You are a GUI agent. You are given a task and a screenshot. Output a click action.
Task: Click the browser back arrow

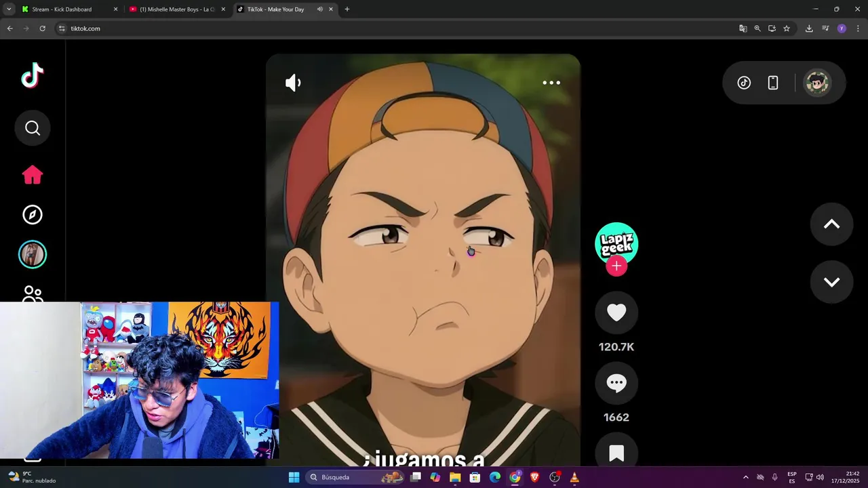coord(9,28)
